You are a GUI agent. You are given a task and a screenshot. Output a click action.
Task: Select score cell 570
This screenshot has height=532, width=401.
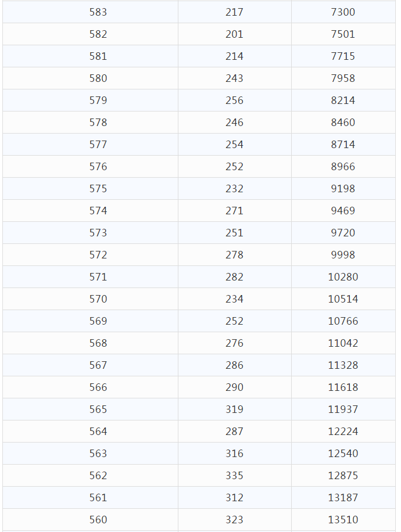click(98, 299)
